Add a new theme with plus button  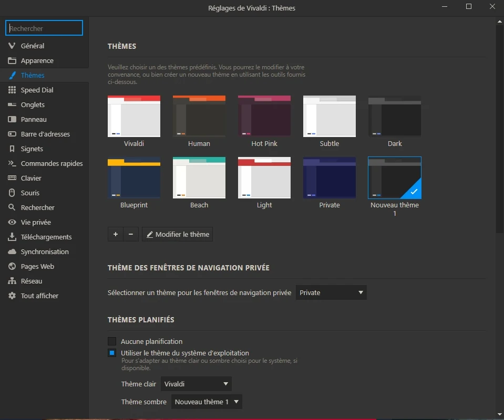[x=116, y=234]
